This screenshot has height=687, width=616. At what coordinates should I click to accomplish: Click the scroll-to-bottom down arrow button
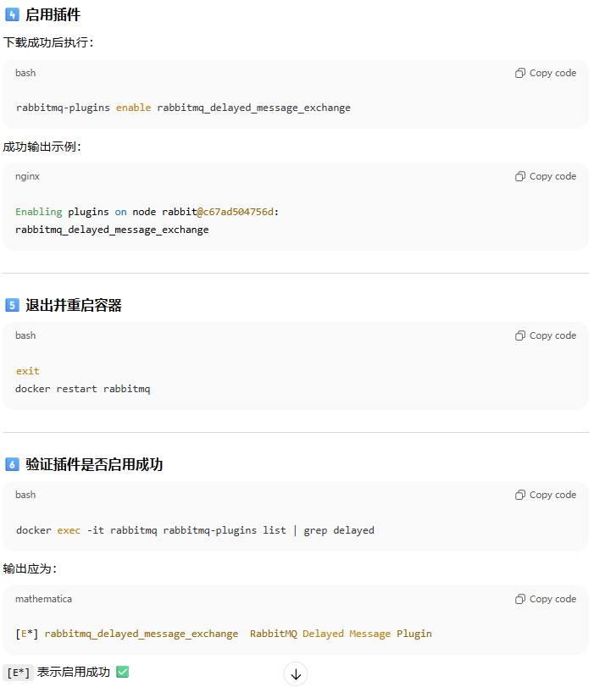pos(296,674)
